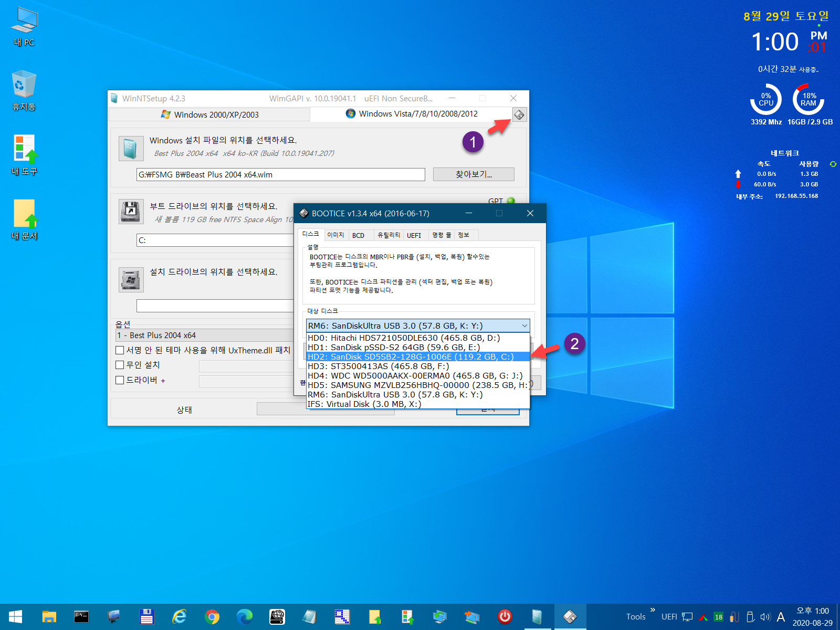Open the taskbar clock showing 오후 1:00
The width and height of the screenshot is (840, 630).
(813, 617)
